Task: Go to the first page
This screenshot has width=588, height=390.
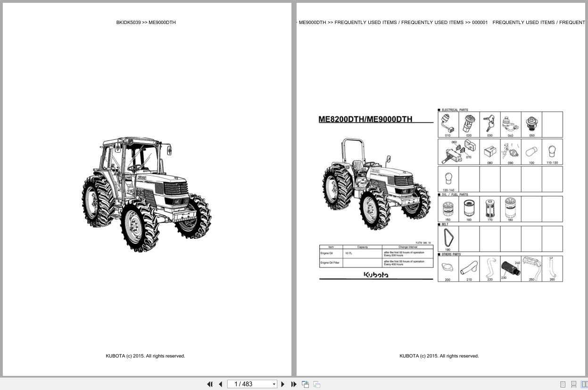Action: pyautogui.click(x=210, y=384)
